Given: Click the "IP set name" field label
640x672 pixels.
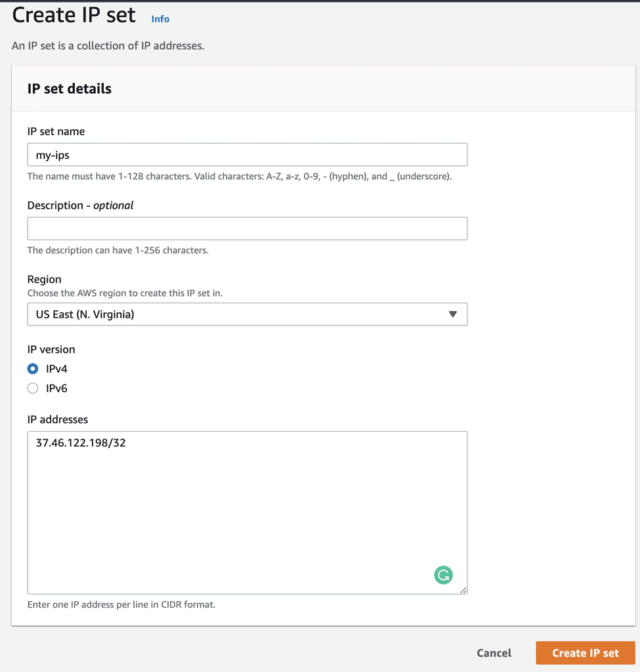Looking at the screenshot, I should pos(56,131).
